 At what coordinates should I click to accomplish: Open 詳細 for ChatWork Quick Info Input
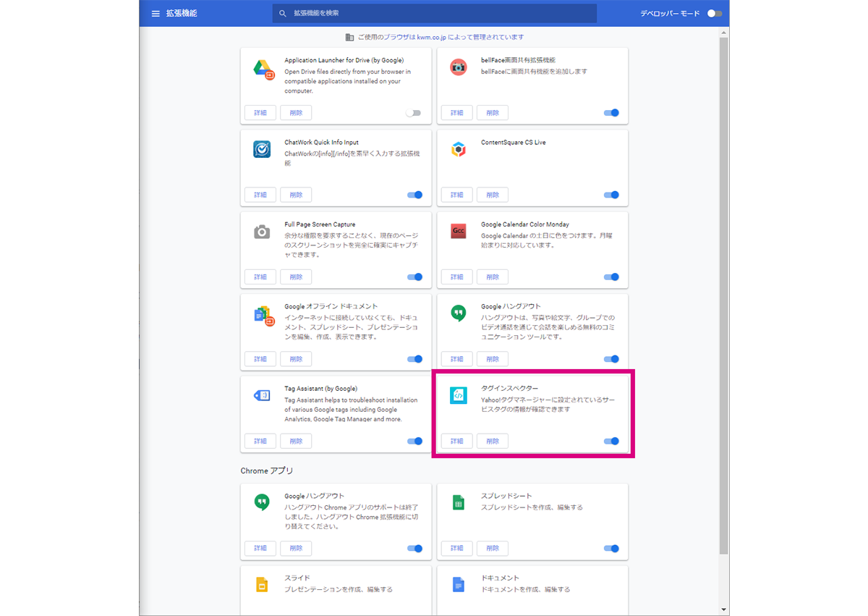click(260, 195)
